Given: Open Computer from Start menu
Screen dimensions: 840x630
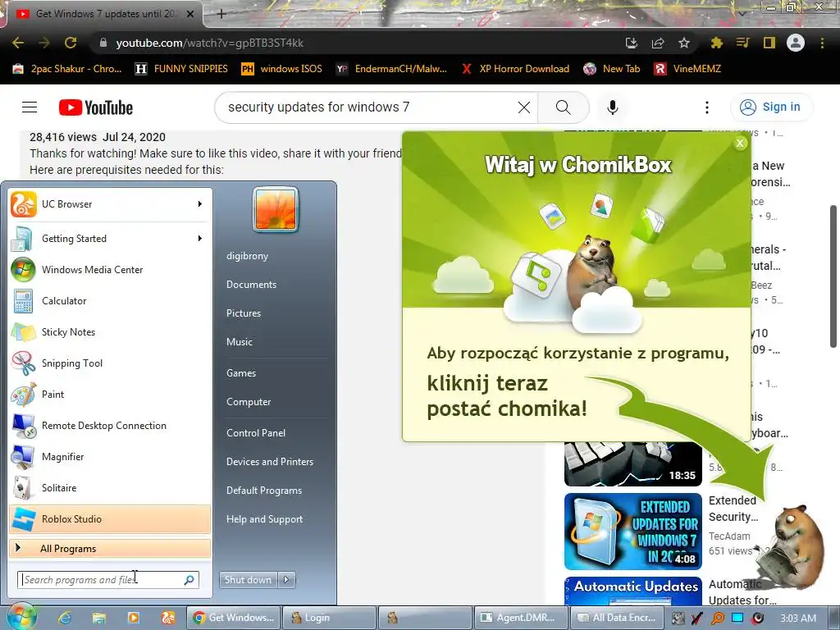Looking at the screenshot, I should pos(249,402).
